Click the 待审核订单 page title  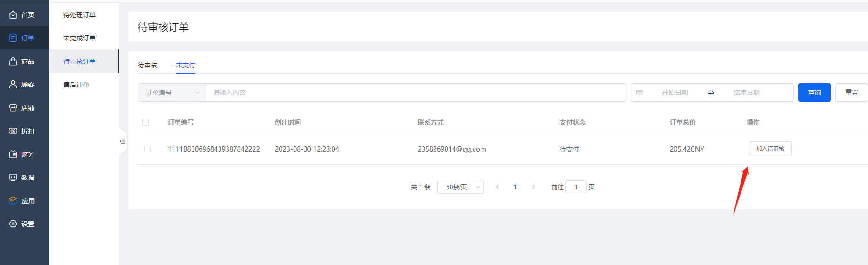click(163, 27)
